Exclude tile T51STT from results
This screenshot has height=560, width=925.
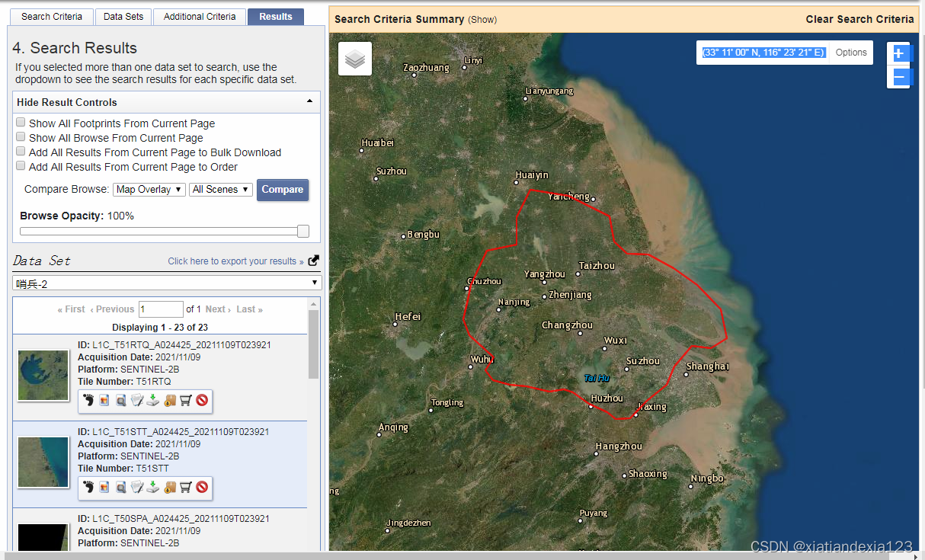click(202, 487)
